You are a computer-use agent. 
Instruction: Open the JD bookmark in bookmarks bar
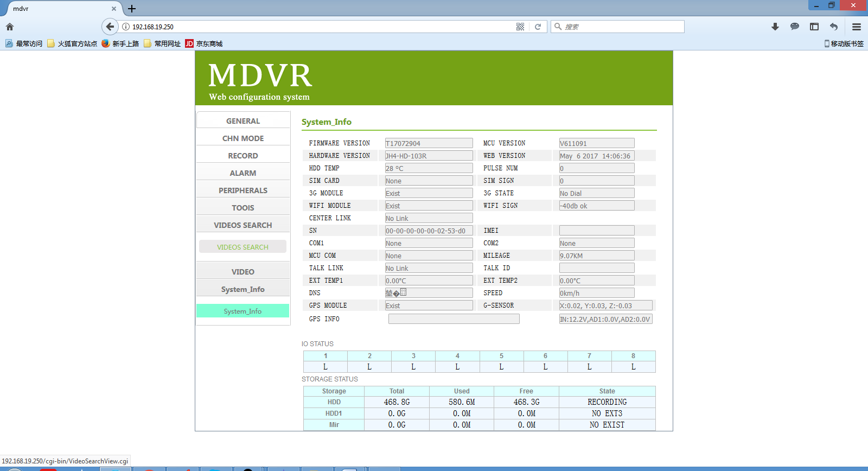click(204, 43)
